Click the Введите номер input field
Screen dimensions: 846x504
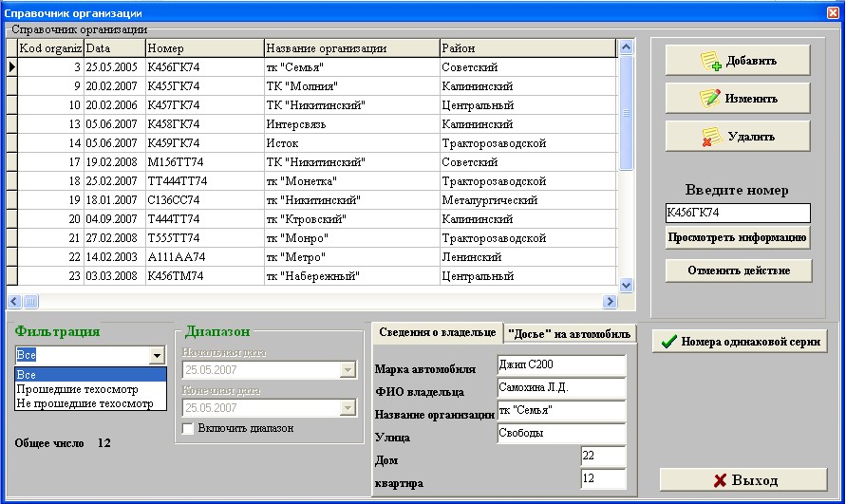[x=738, y=213]
